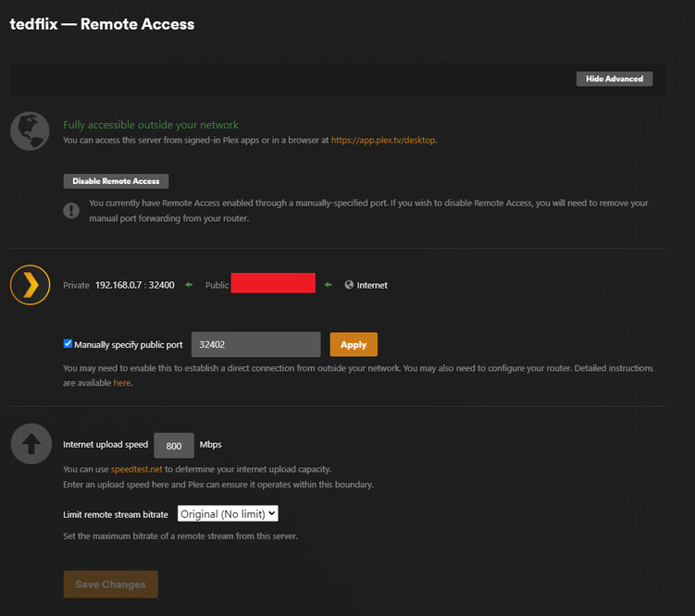
Task: Click the small globe icon next to Internet
Action: pos(349,285)
